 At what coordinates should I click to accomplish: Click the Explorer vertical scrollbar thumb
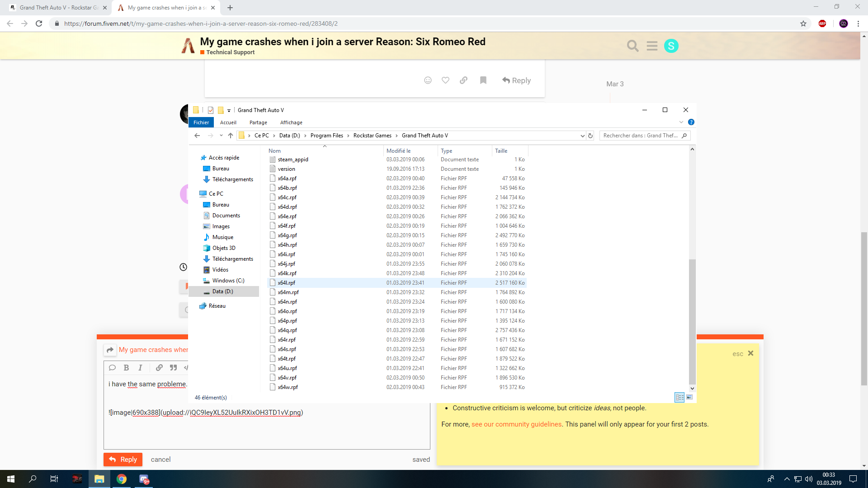[x=692, y=321]
